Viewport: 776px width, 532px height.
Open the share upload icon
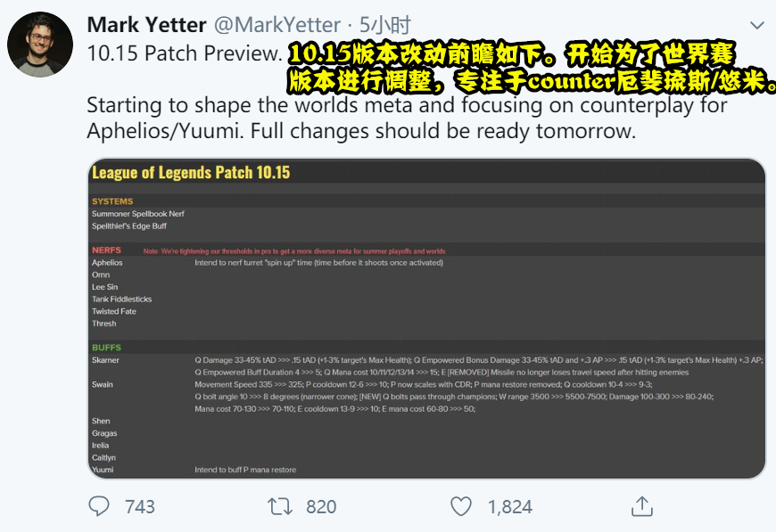pyautogui.click(x=642, y=506)
